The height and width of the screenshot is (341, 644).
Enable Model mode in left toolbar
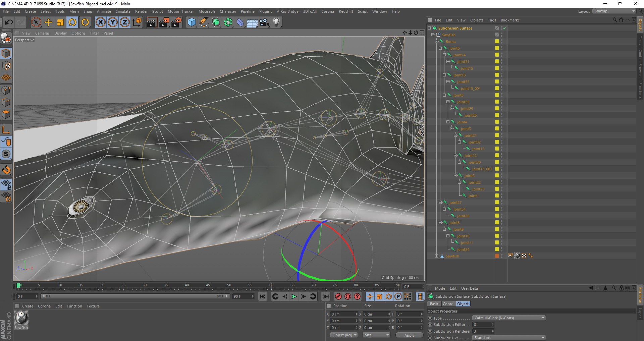click(x=6, y=53)
